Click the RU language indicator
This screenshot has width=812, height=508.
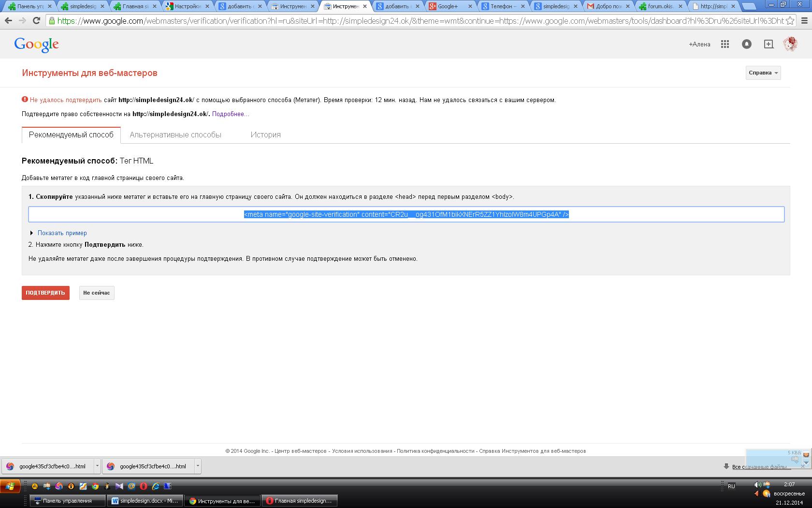(731, 486)
